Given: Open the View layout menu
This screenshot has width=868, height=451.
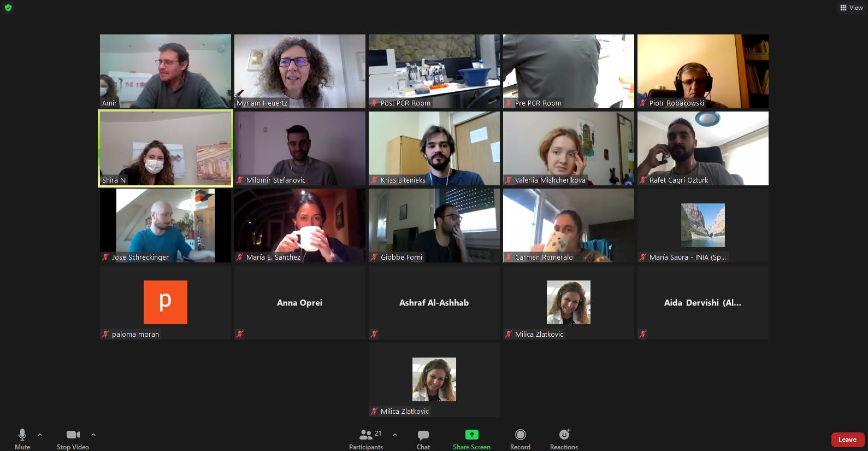Looking at the screenshot, I should point(852,8).
